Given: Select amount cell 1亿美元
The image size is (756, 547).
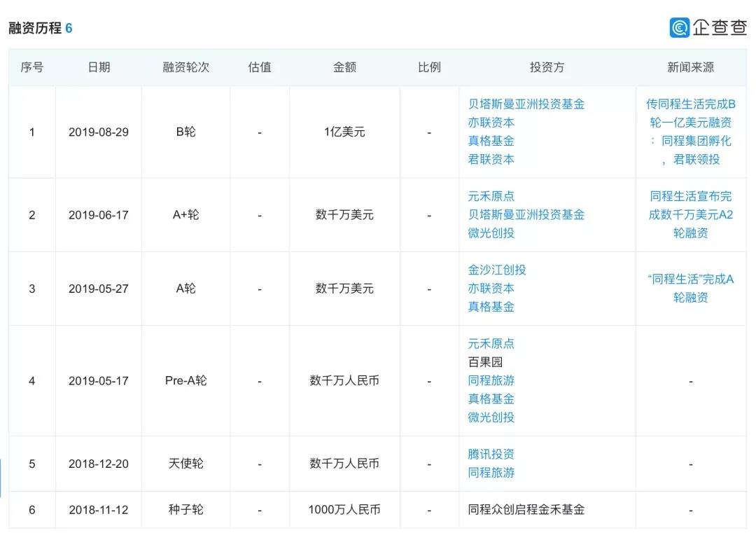Looking at the screenshot, I should click(344, 132).
